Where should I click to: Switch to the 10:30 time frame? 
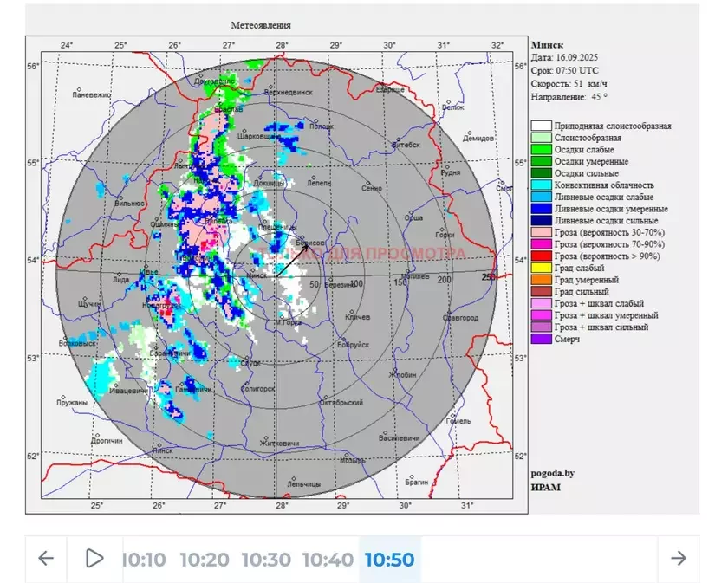(266, 560)
